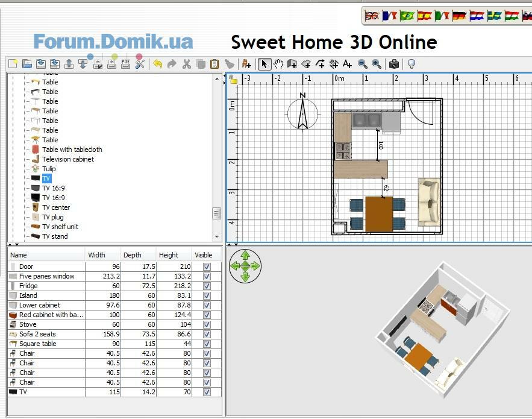Image resolution: width=532 pixels, height=419 pixels.
Task: Click the Copy icon in the toolbar
Action: [x=201, y=64]
